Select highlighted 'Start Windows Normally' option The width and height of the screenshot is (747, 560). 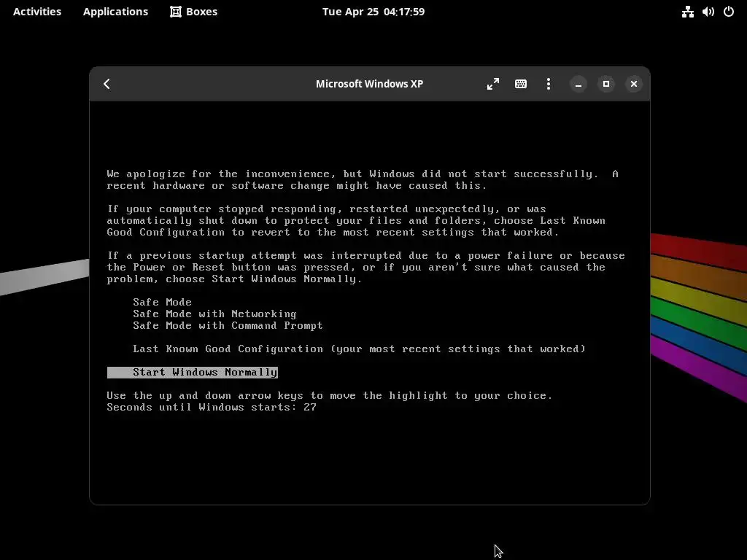[x=193, y=373]
